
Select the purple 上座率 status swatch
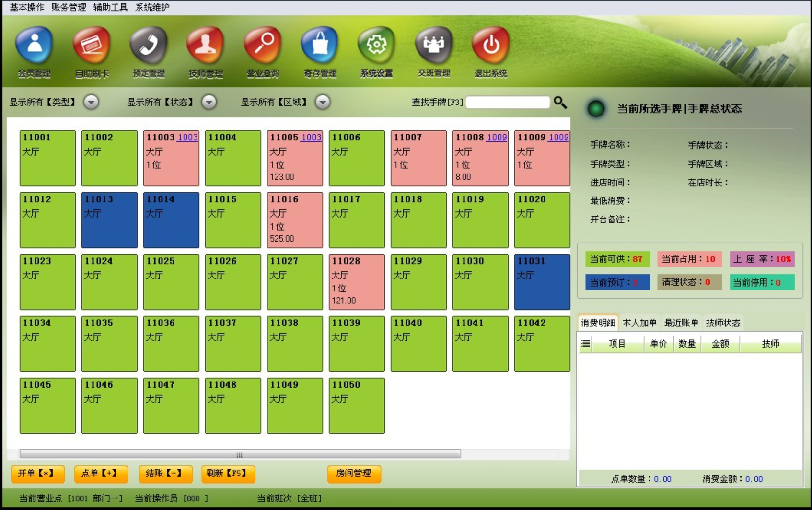click(x=762, y=259)
